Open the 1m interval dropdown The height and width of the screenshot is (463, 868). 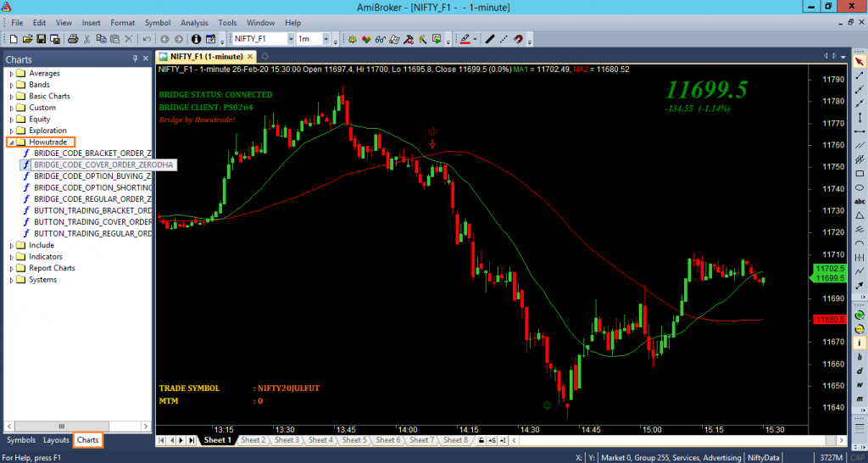(326, 39)
